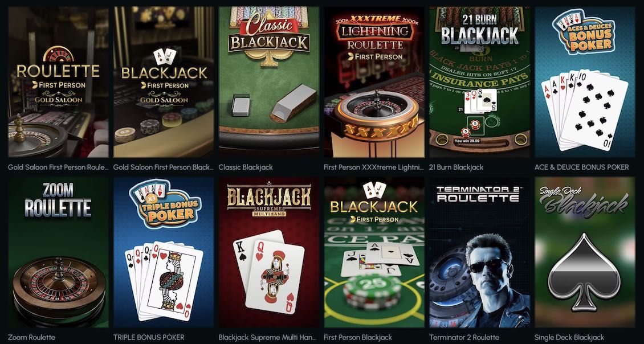Image resolution: width=644 pixels, height=344 pixels.
Task: Select Blackjack Supreme Multihand game tile
Action: (x=268, y=252)
